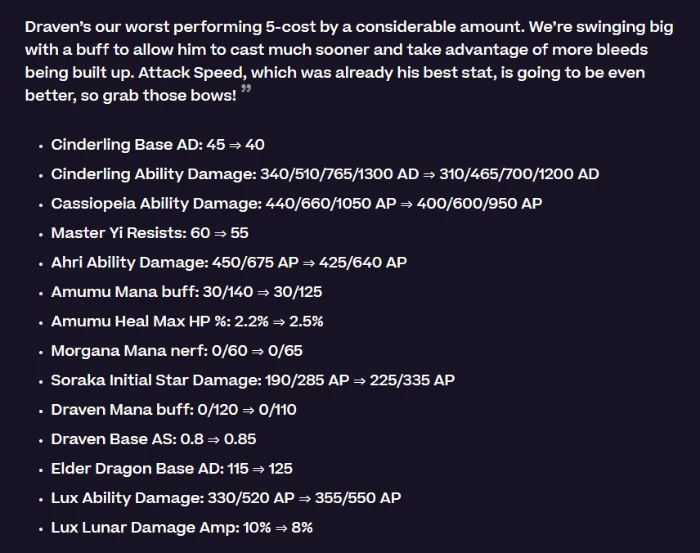Select the Amumu Mana buff entry
Viewport: 700px width, 553px height.
pos(187,292)
